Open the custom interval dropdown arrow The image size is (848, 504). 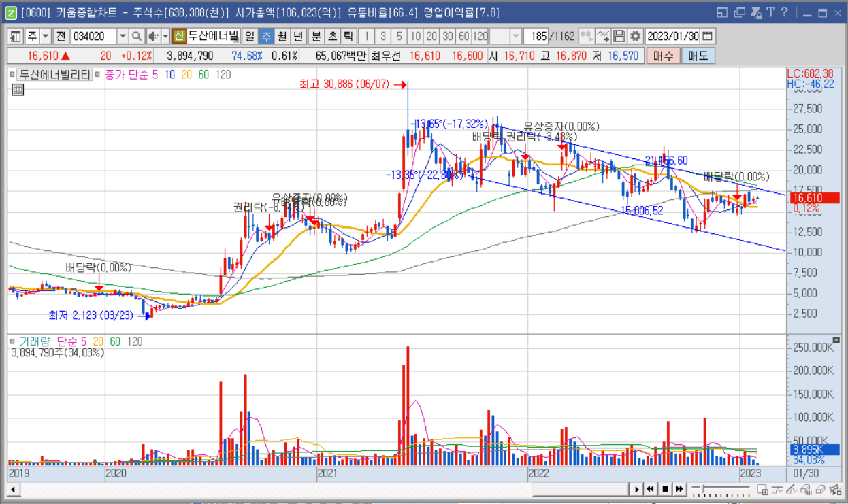[516, 36]
